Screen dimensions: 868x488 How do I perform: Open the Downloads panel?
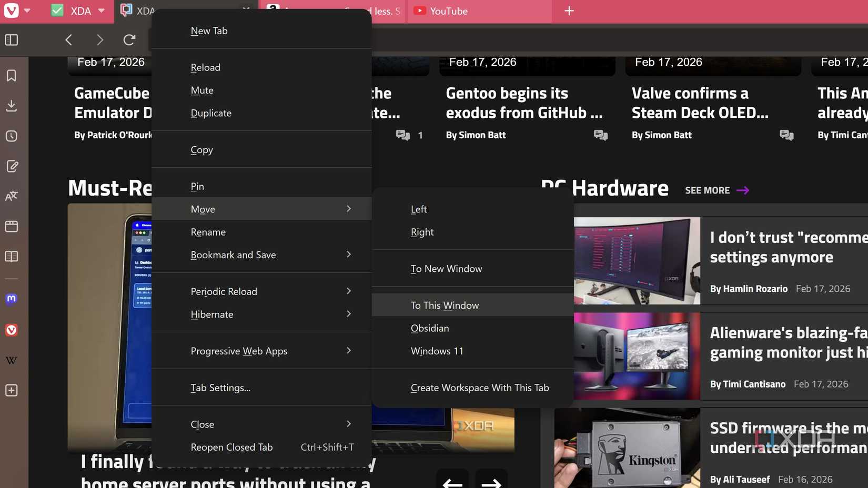point(12,106)
